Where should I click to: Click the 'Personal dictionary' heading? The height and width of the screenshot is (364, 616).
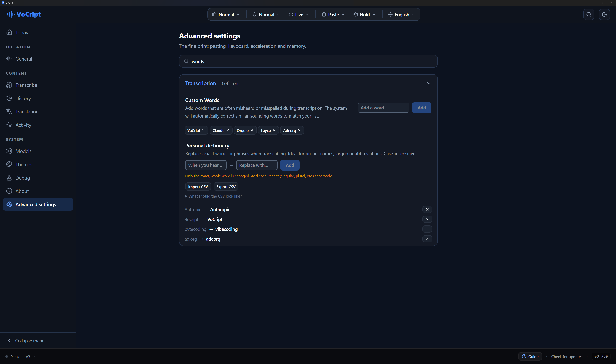click(x=207, y=146)
